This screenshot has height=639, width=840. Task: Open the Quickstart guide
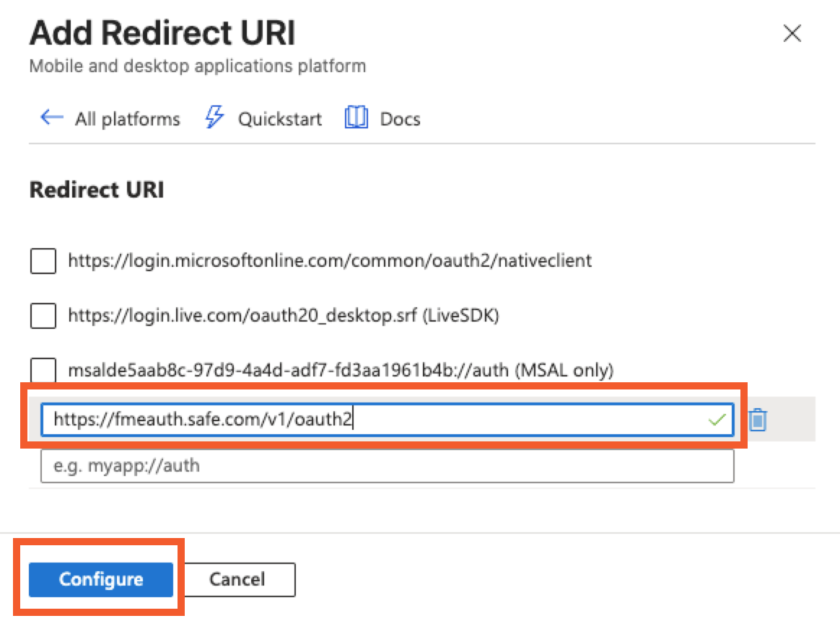(x=280, y=118)
